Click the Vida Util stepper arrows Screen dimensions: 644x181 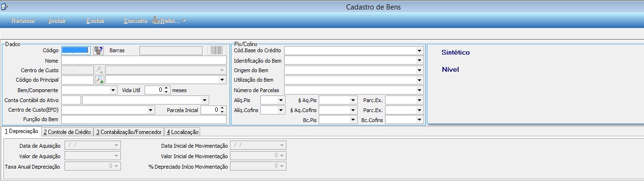click(x=167, y=90)
